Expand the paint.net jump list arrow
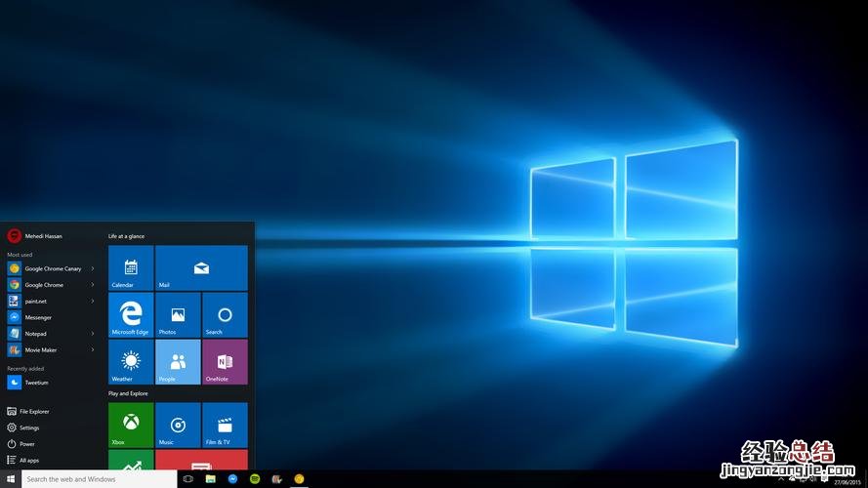 [x=93, y=301]
